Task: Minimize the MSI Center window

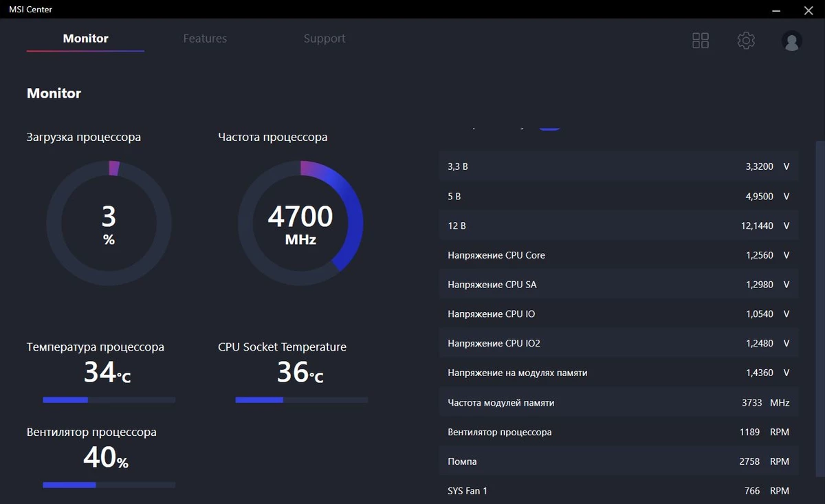Action: pyautogui.click(x=776, y=10)
